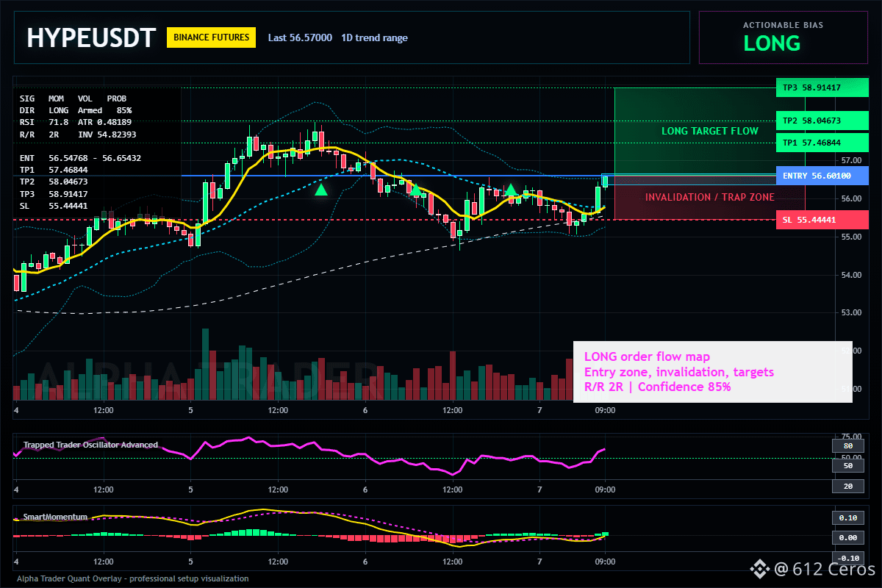The height and width of the screenshot is (588, 882).
Task: Click the TP3 58.91417 row in stats panel
Action: (54, 194)
